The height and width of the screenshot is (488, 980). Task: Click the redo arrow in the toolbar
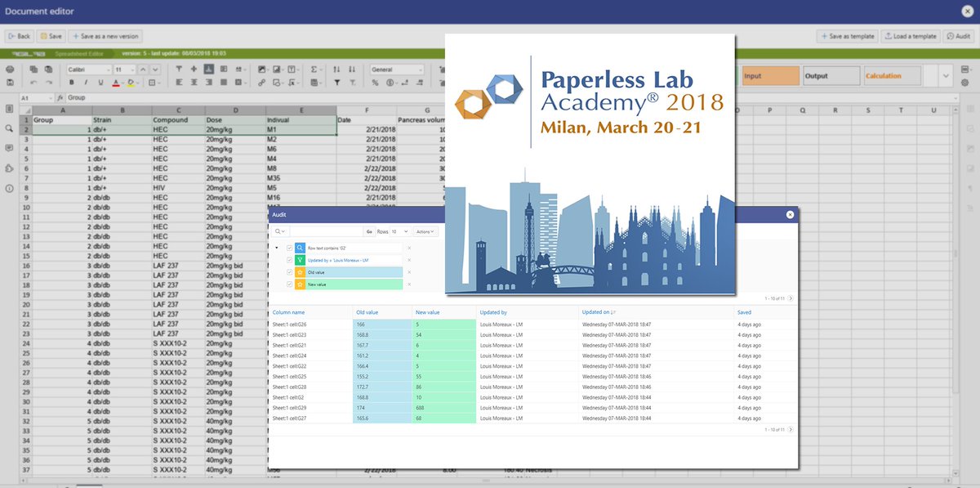click(49, 83)
